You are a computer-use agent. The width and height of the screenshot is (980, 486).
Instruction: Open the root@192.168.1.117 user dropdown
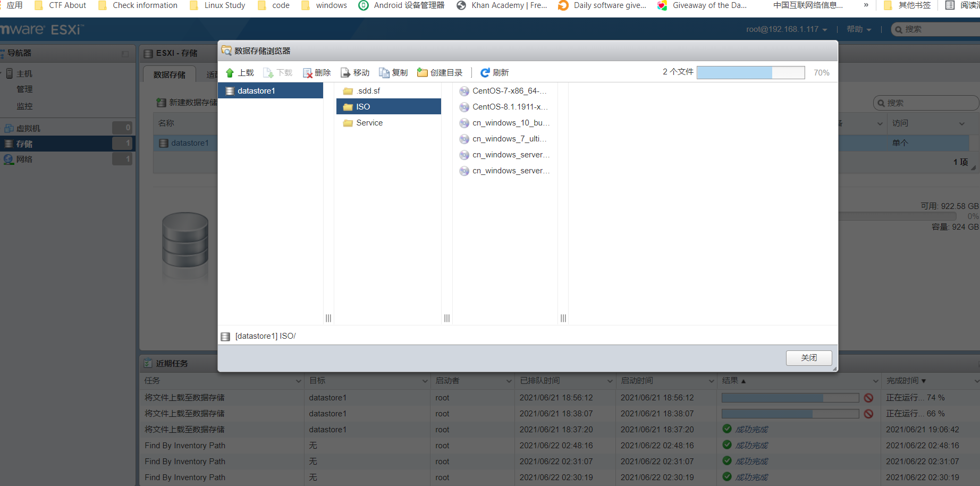pyautogui.click(x=786, y=29)
